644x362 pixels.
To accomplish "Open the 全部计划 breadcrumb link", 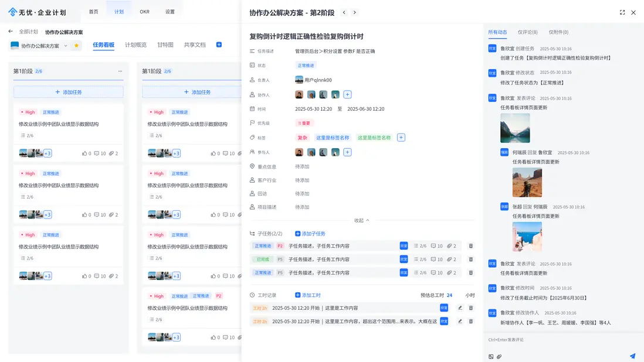I will (x=28, y=32).
